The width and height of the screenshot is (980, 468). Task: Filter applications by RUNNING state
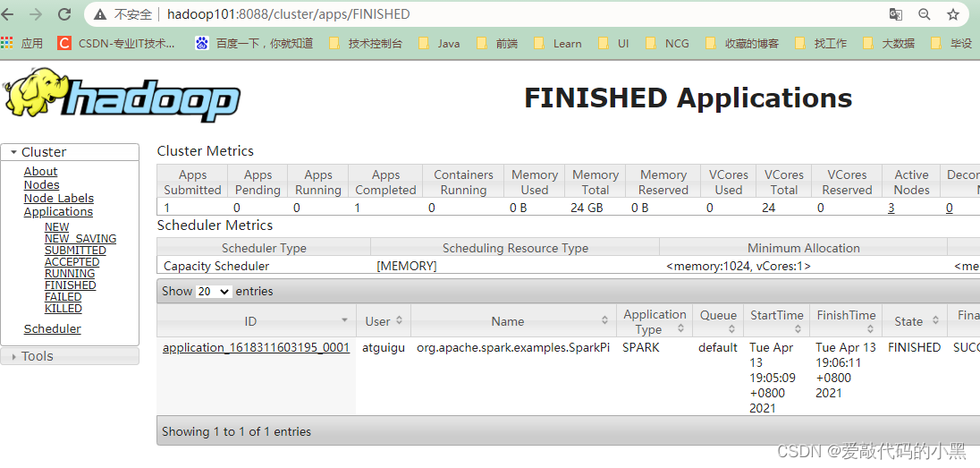(x=70, y=274)
